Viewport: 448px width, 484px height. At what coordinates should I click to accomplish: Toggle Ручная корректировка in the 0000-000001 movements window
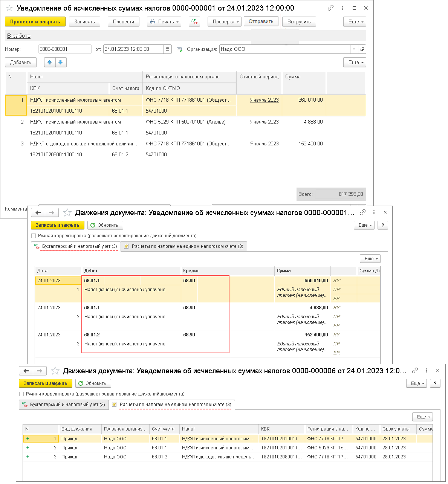coord(34,236)
